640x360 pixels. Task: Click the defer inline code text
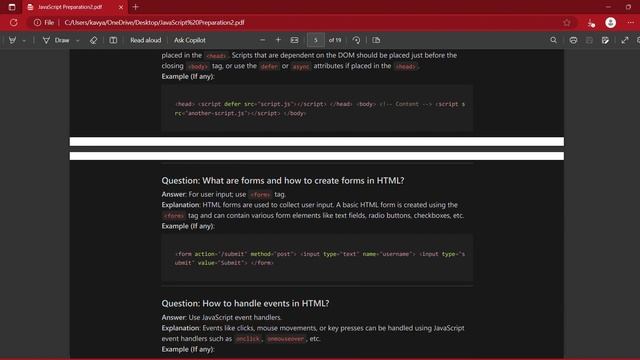coord(269,66)
